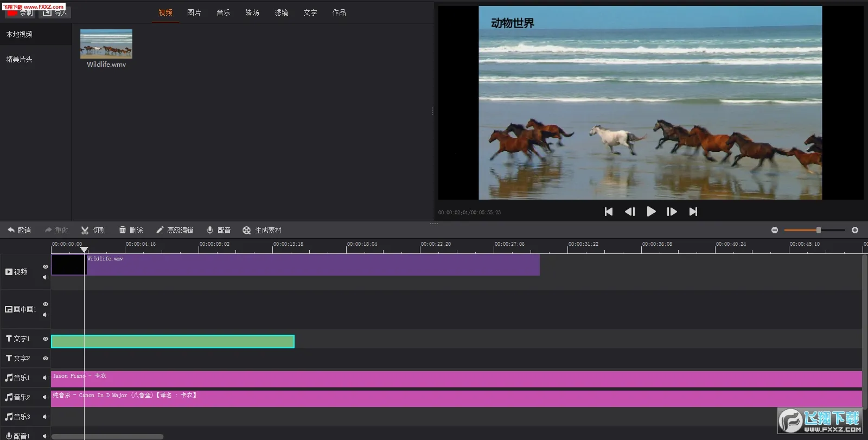Image resolution: width=868 pixels, height=440 pixels.
Task: Open the 滤镜 filters tab
Action: tap(281, 12)
